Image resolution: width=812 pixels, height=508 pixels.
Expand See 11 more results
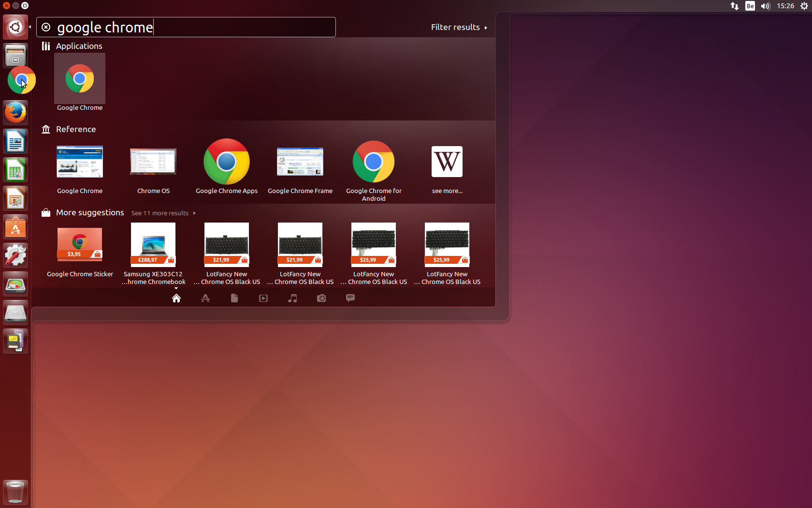tap(163, 213)
